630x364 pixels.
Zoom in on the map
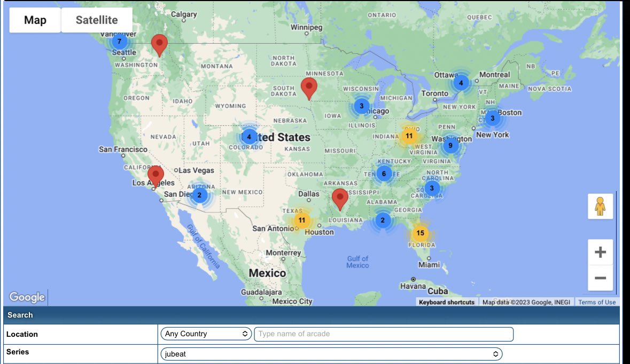[600, 252]
